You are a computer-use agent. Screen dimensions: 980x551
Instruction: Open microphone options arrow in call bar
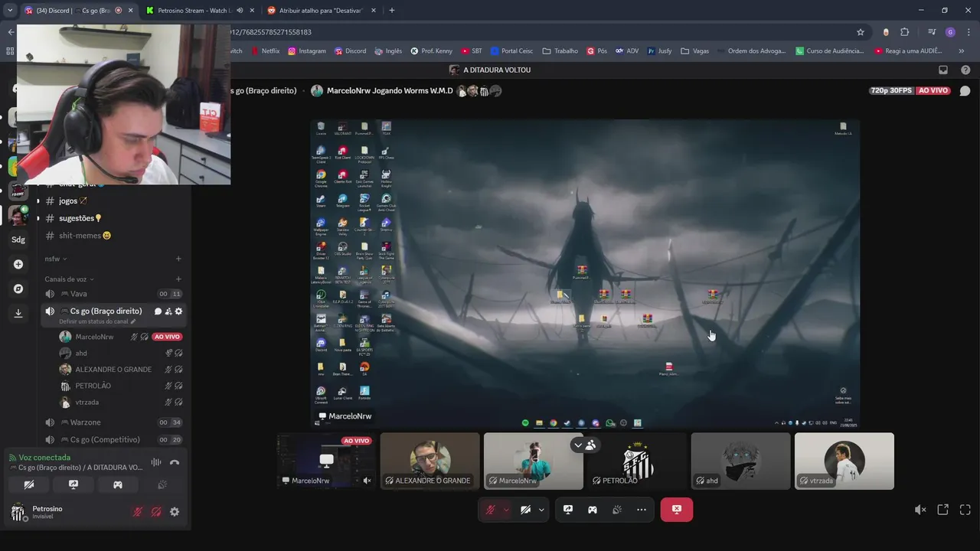coord(506,510)
